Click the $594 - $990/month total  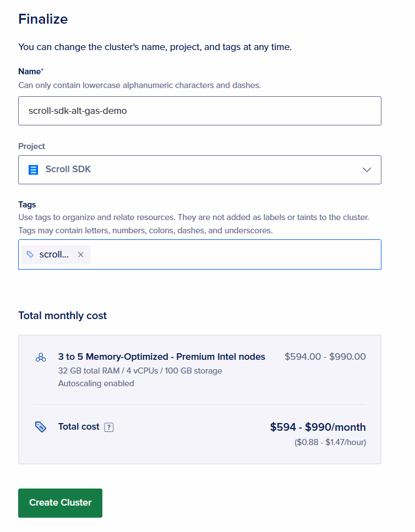point(318,427)
